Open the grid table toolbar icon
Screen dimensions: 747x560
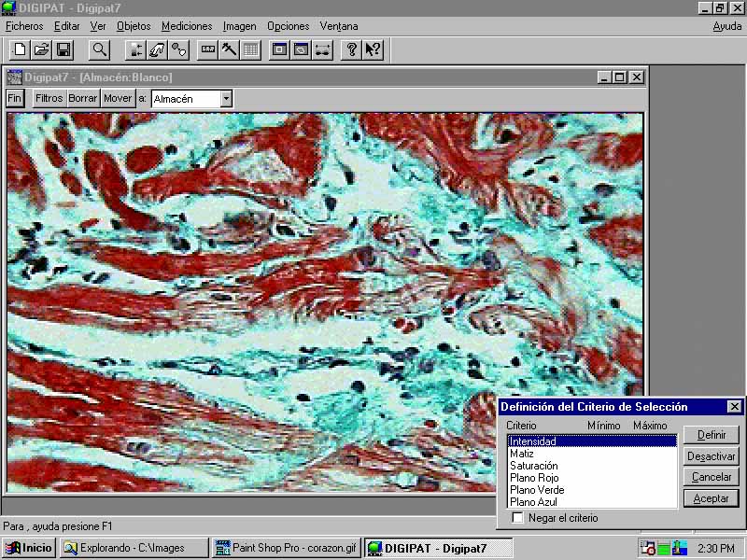tap(250, 49)
